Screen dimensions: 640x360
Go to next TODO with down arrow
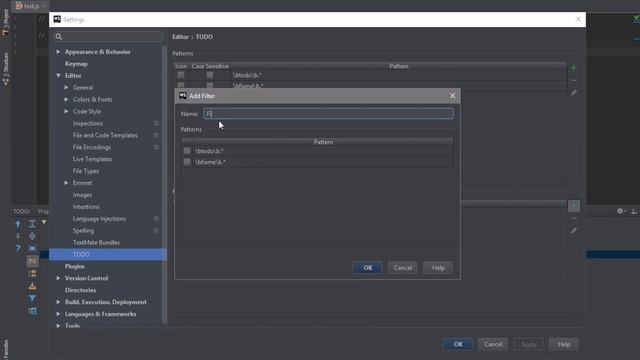coord(18,236)
